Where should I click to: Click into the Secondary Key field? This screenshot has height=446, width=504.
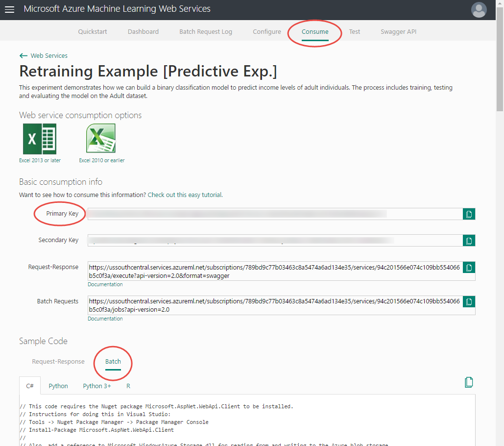275,241
